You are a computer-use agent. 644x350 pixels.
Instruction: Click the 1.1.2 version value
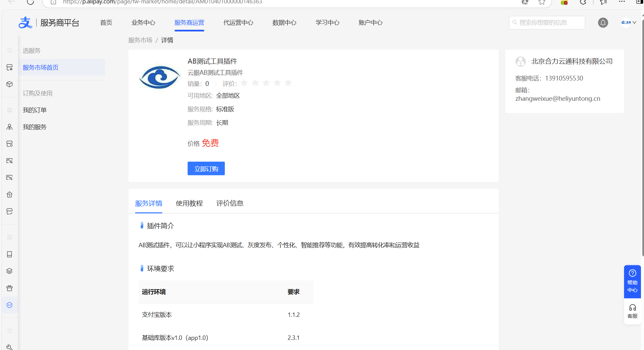point(294,315)
